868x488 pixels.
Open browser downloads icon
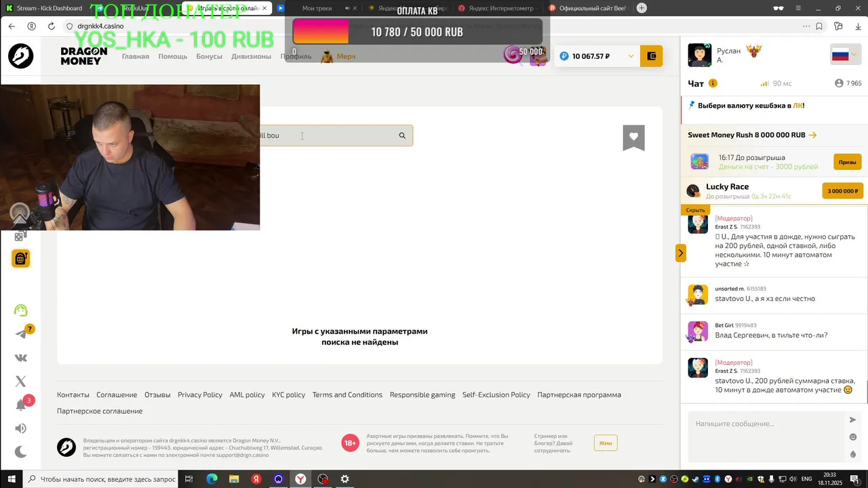(858, 26)
